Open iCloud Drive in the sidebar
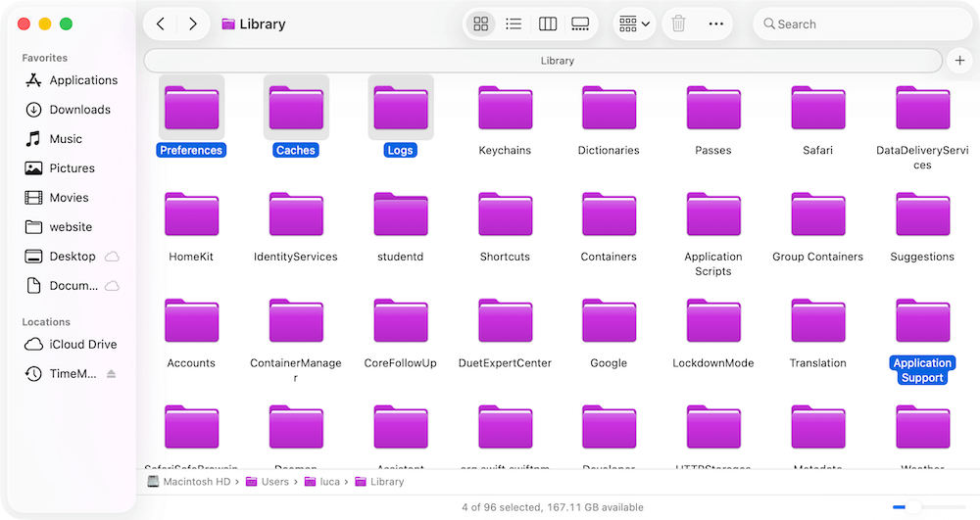The height and width of the screenshot is (520, 980). 72,344
